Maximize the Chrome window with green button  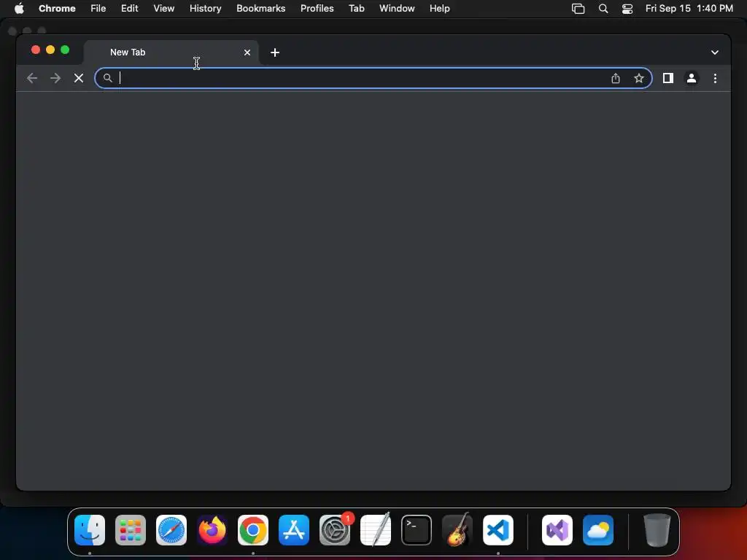(65, 50)
